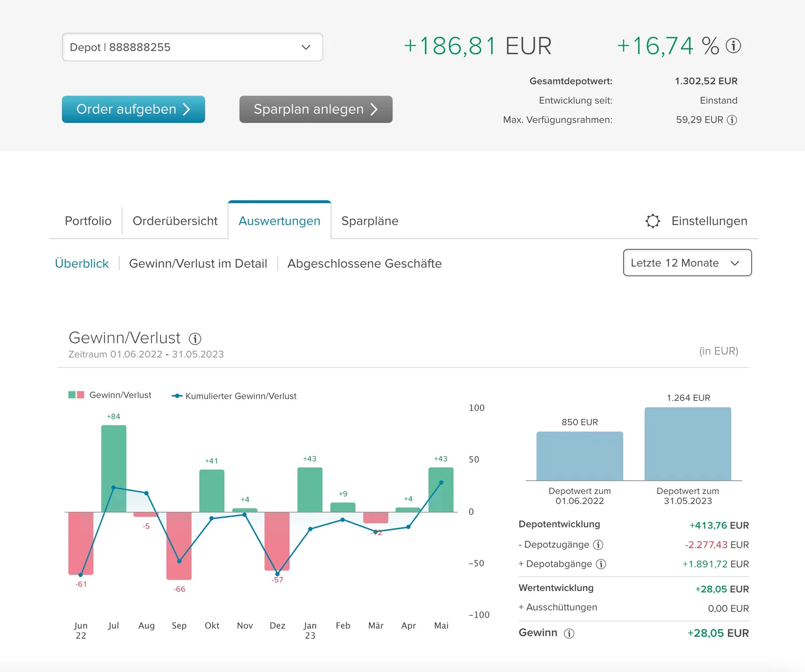Click the 850 EUR Depotwert bar

click(x=580, y=456)
